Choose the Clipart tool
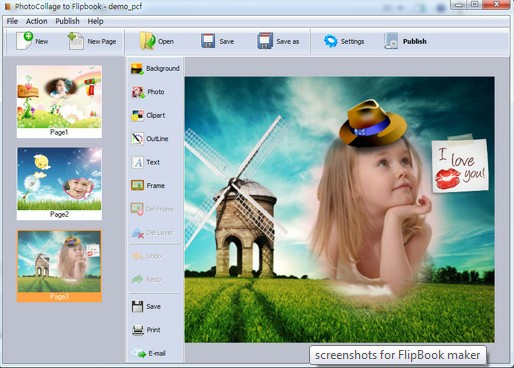Screen dimensions: 514x368 click(x=148, y=115)
